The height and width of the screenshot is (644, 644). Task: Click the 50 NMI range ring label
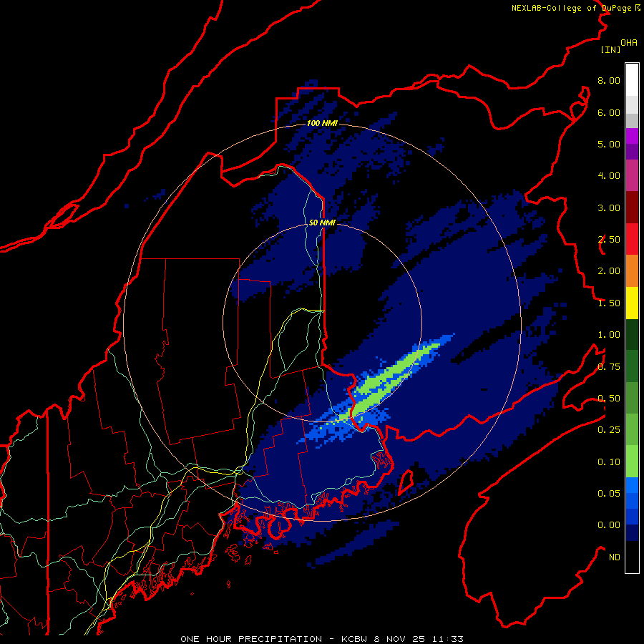click(x=322, y=223)
